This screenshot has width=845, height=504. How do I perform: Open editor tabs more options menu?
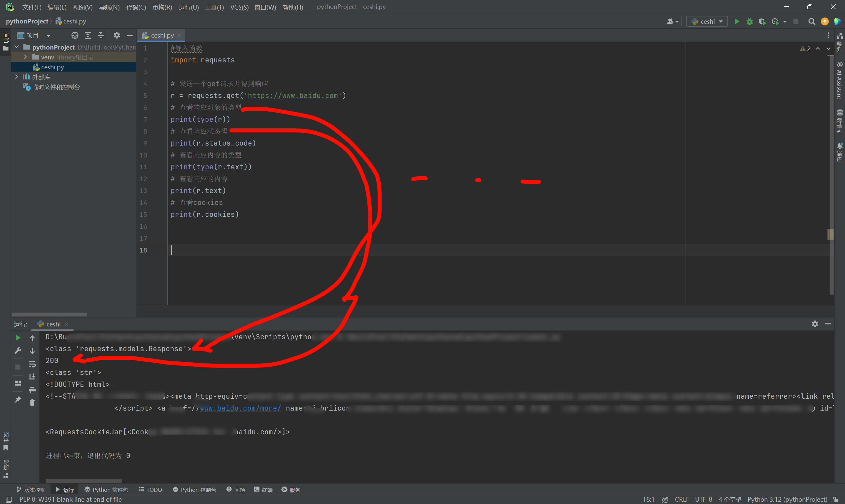[828, 35]
